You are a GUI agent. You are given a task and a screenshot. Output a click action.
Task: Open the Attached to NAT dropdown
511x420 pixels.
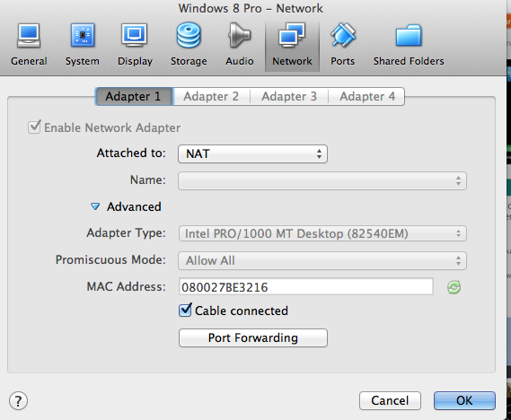pyautogui.click(x=252, y=153)
